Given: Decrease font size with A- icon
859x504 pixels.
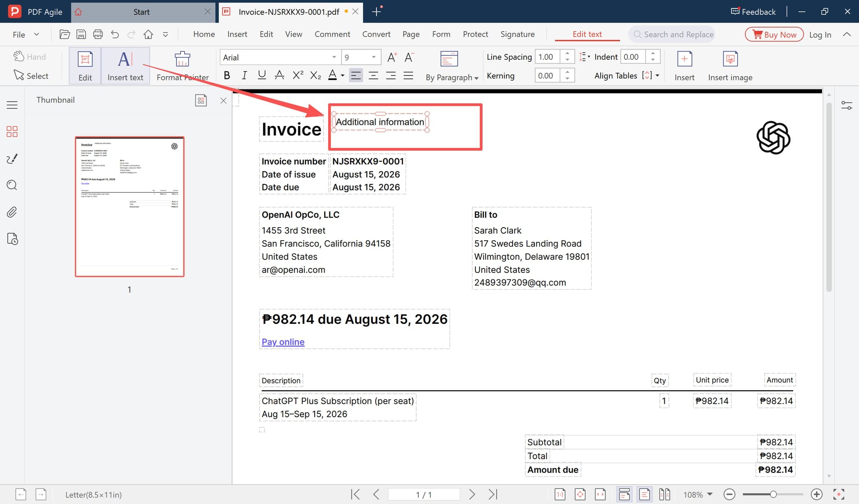Looking at the screenshot, I should click(409, 57).
